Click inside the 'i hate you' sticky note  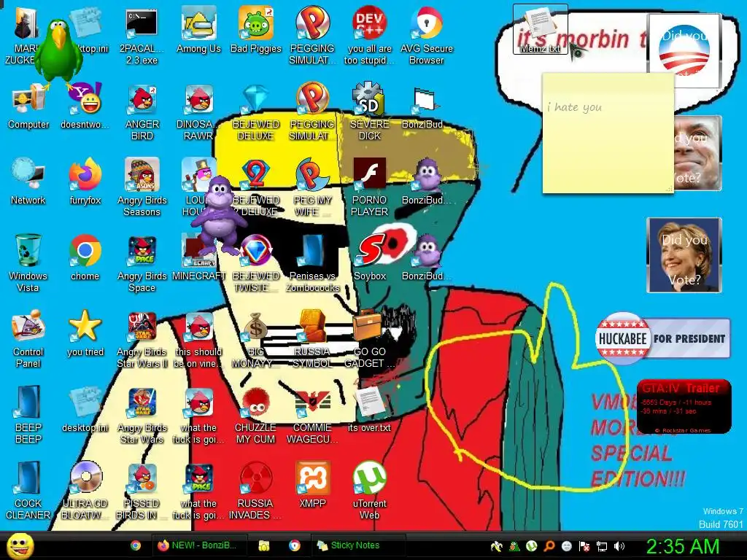click(x=608, y=133)
